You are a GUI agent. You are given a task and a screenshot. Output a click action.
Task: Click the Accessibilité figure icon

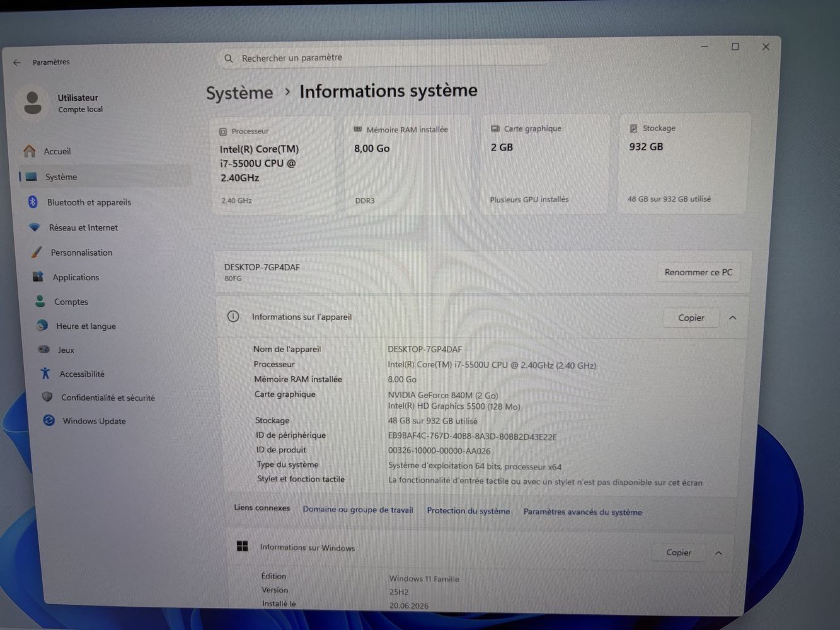click(45, 373)
